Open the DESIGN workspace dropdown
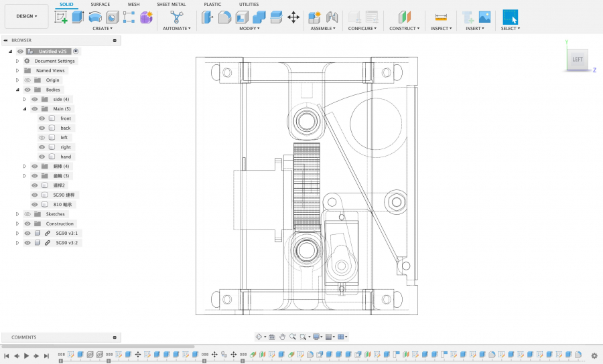The height and width of the screenshot is (364, 603). 27,16
